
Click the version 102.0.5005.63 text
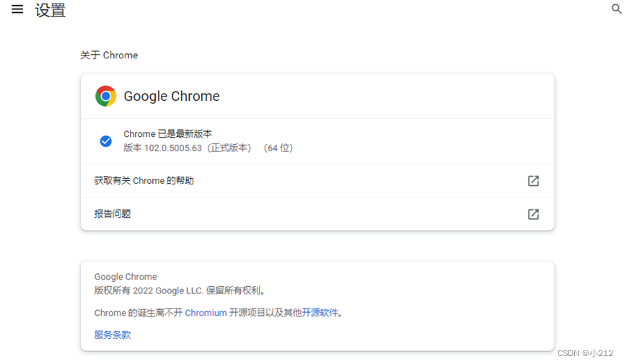point(208,148)
